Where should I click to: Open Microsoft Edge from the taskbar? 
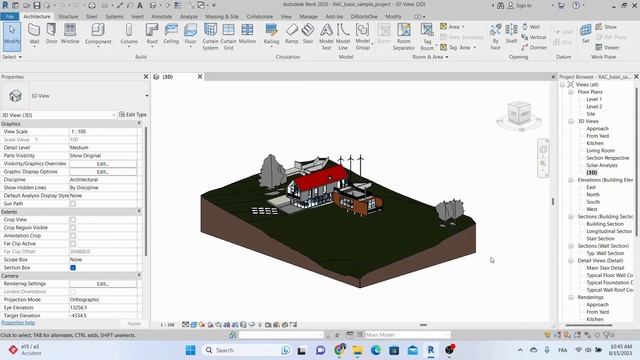tap(376, 350)
